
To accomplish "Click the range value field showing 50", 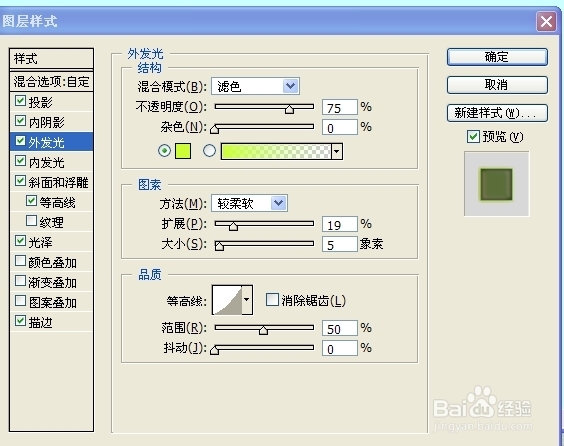I will (340, 328).
